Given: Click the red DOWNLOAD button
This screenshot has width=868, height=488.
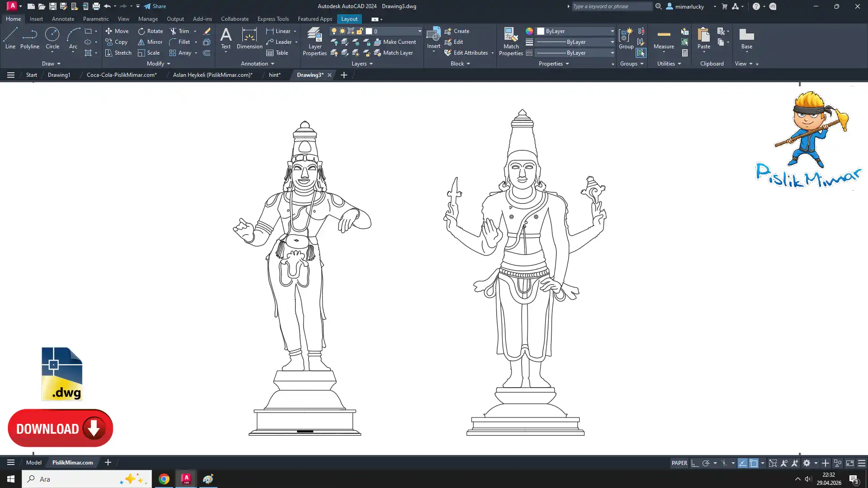Looking at the screenshot, I should click(61, 428).
